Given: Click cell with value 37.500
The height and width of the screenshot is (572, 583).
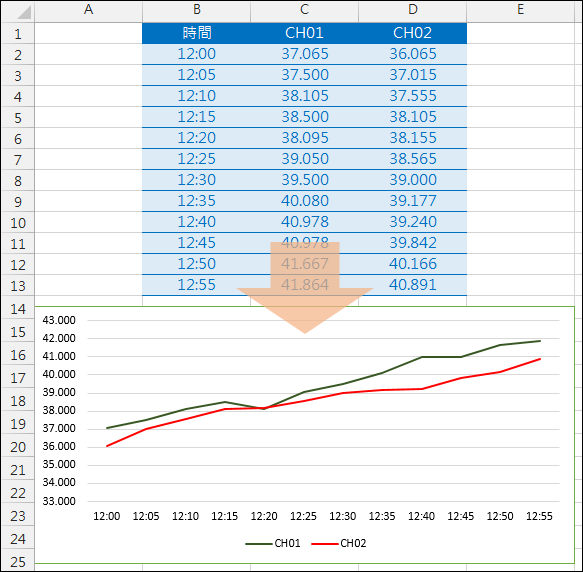Looking at the screenshot, I should 305,75.
